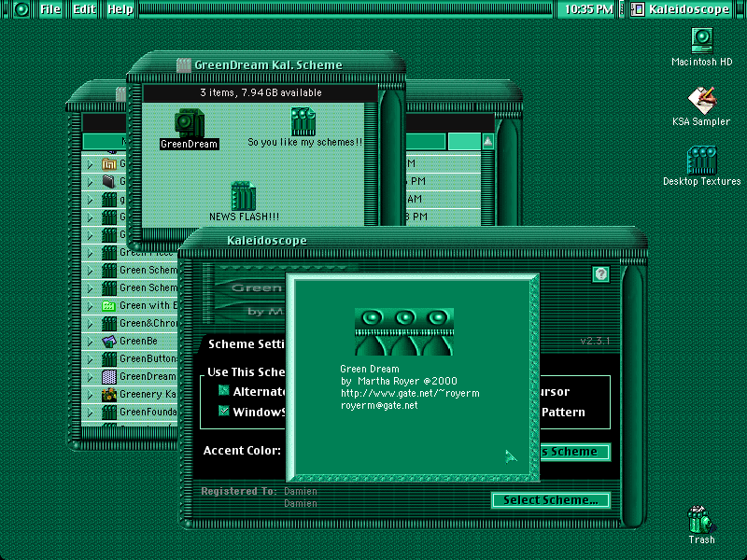Click the 10:35 PM clock in the menu bar

coord(589,9)
